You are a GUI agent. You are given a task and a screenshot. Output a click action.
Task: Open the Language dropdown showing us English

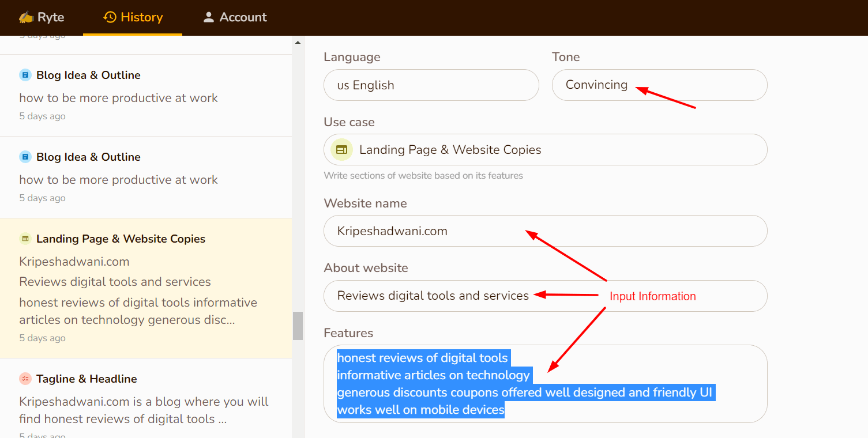pos(431,85)
